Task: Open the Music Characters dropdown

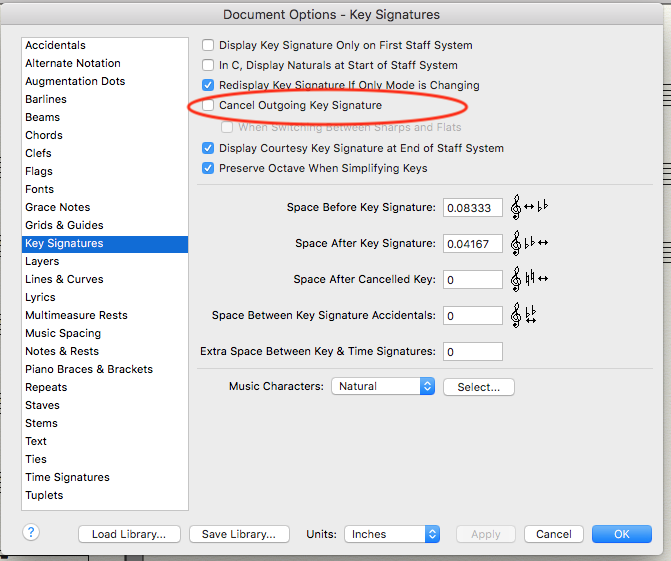Action: pyautogui.click(x=383, y=386)
